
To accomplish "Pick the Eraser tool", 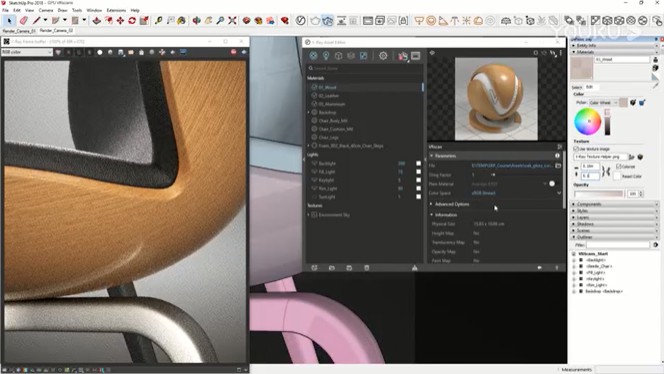I will point(23,20).
